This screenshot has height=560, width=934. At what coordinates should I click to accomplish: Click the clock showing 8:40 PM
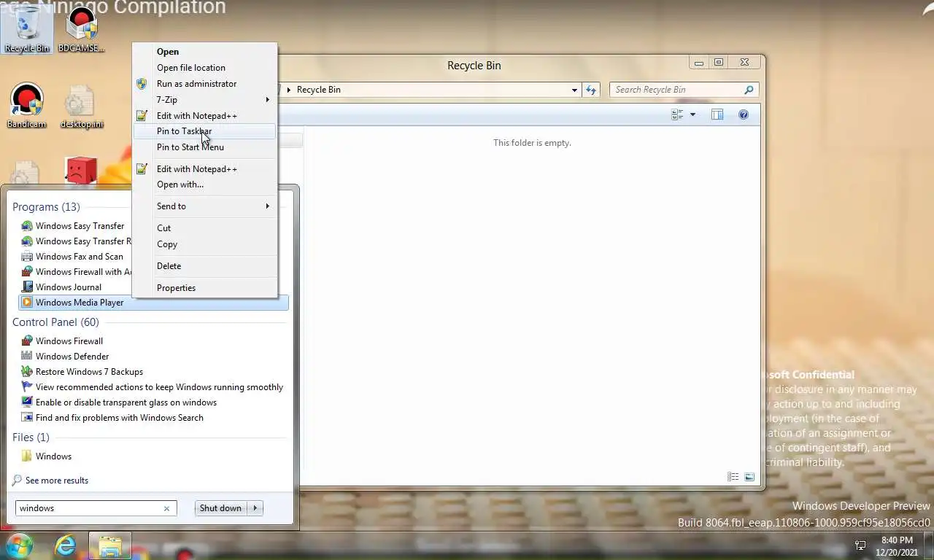point(897,540)
